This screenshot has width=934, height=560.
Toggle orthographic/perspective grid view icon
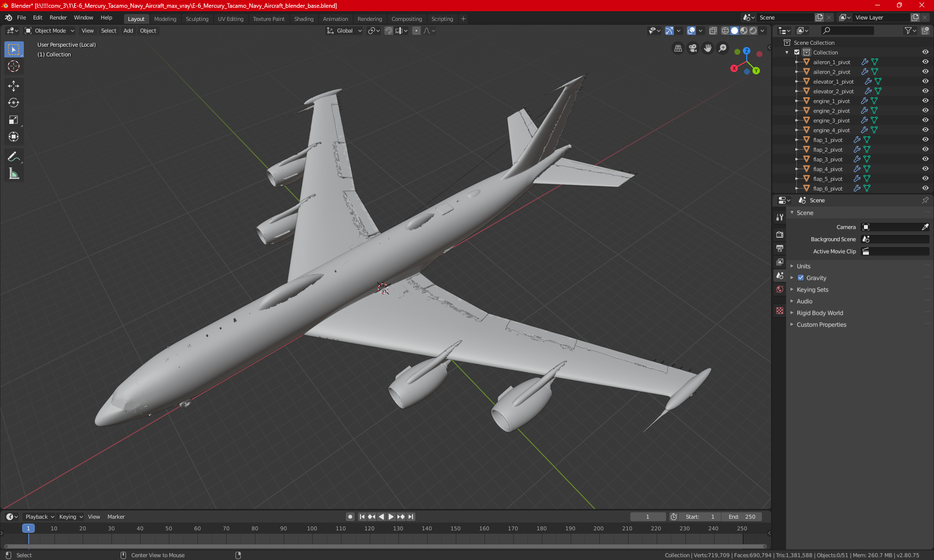coord(678,48)
